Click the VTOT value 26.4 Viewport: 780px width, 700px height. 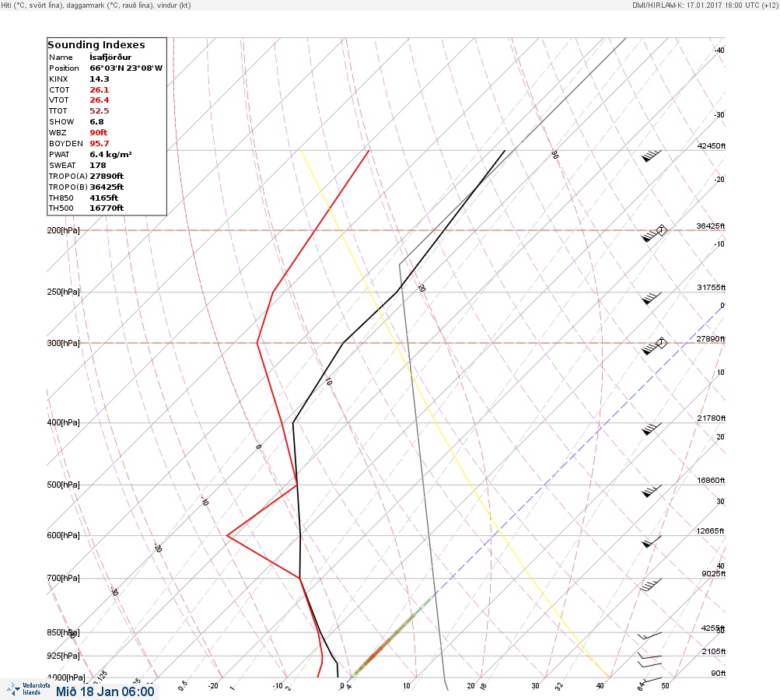100,100
